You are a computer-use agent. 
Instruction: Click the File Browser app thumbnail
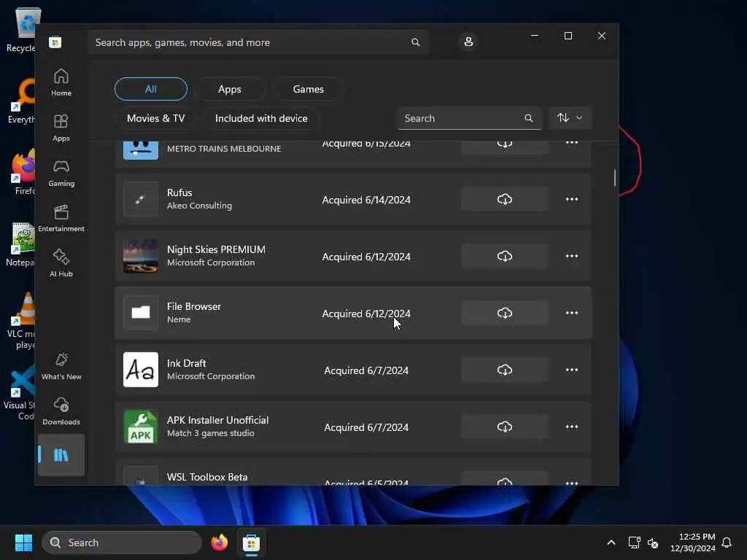(x=141, y=313)
